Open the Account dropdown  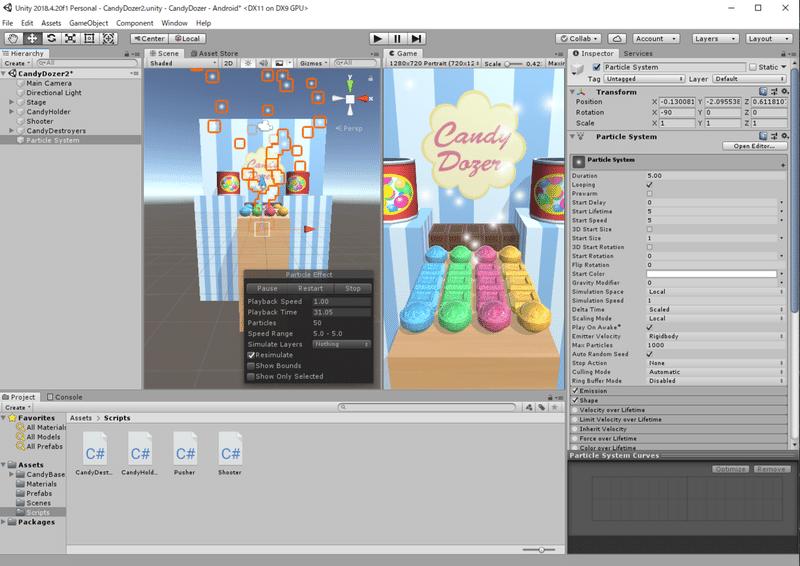pos(657,39)
